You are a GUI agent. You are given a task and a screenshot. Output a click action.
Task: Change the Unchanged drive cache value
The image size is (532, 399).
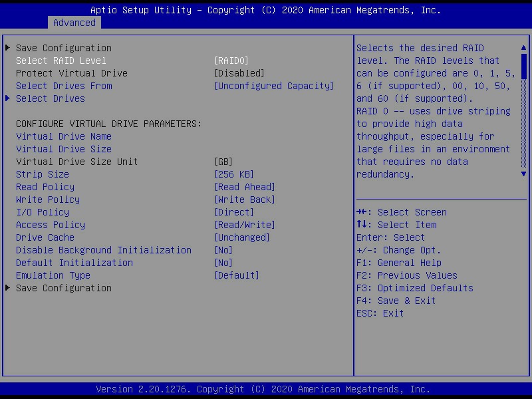pos(242,237)
